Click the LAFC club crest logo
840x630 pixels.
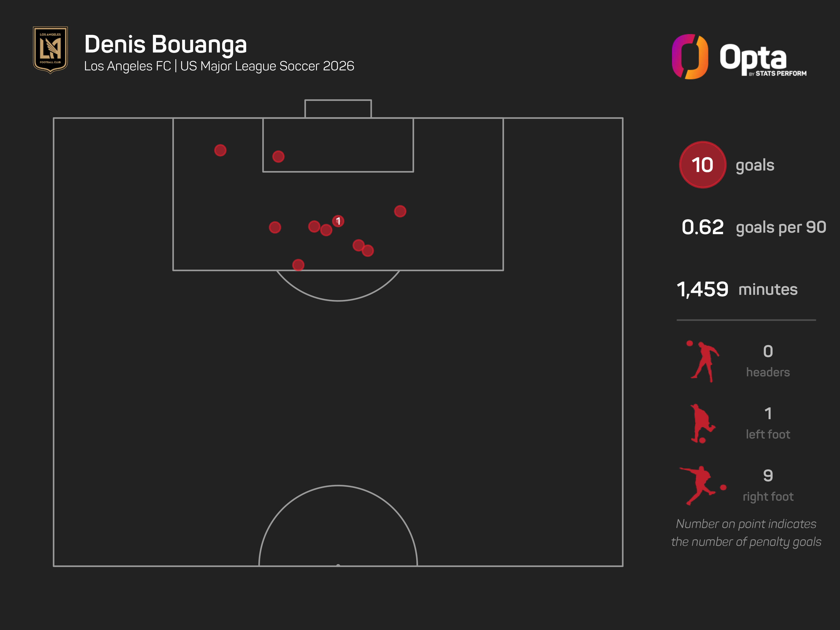(x=51, y=50)
